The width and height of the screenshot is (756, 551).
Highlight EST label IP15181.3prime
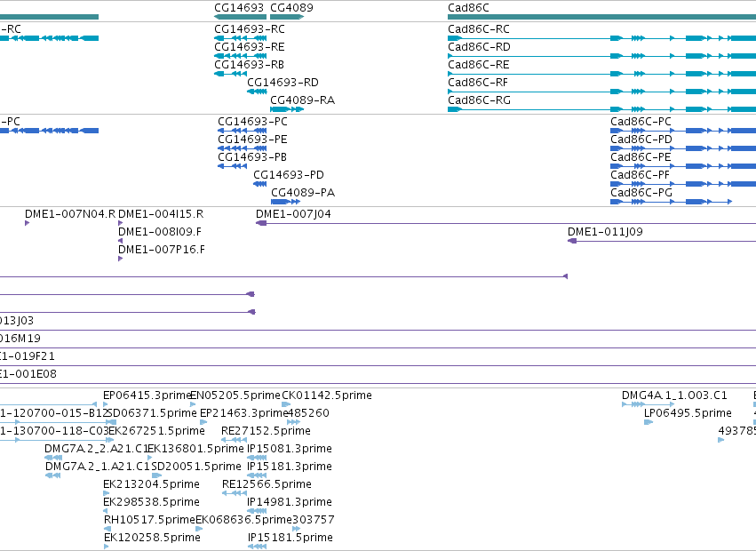(290, 467)
